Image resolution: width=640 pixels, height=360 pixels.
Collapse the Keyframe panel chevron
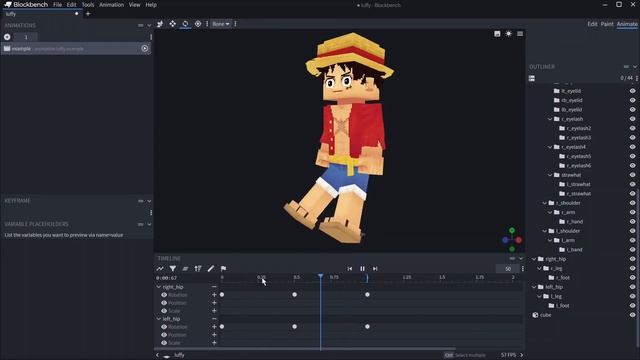[149, 201]
